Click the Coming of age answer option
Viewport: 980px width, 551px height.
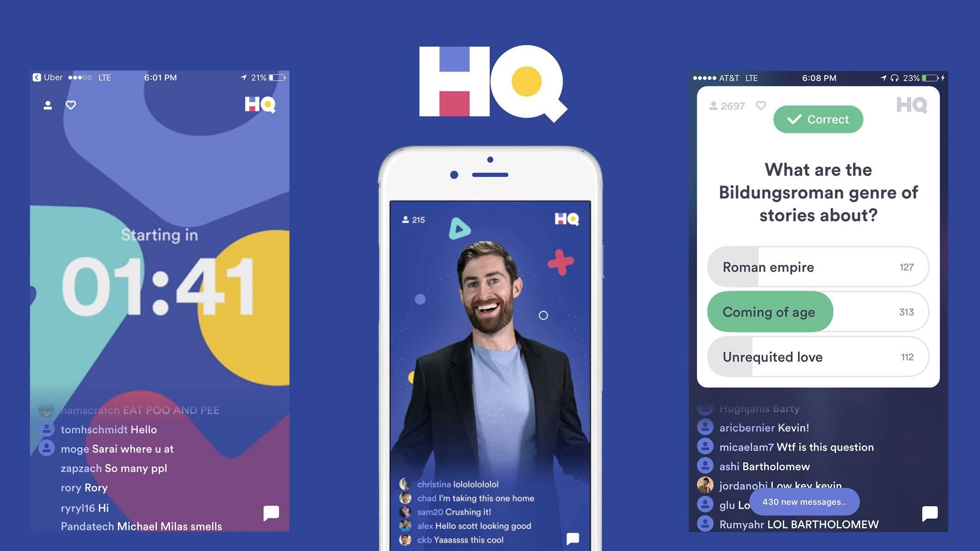pyautogui.click(x=769, y=311)
